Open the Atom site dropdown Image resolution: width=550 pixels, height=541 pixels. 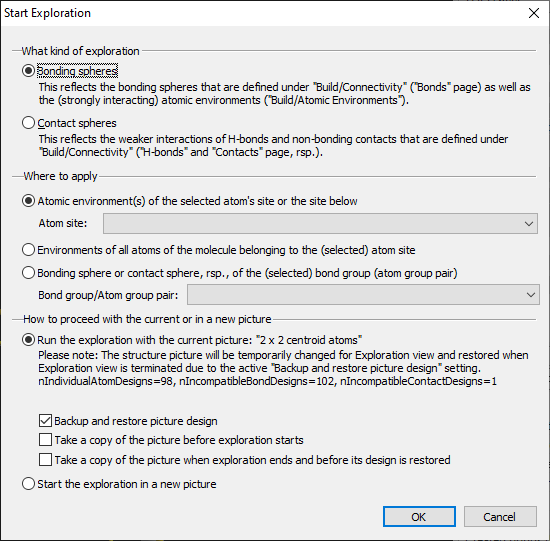click(x=320, y=223)
